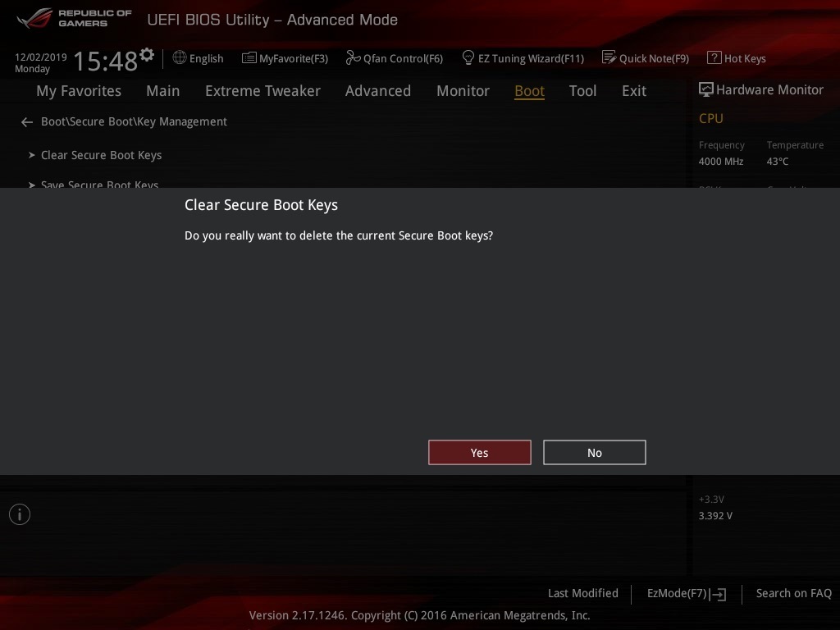Launch EZ Tuning Wizard(F11) label
840x630 pixels.
(x=531, y=58)
